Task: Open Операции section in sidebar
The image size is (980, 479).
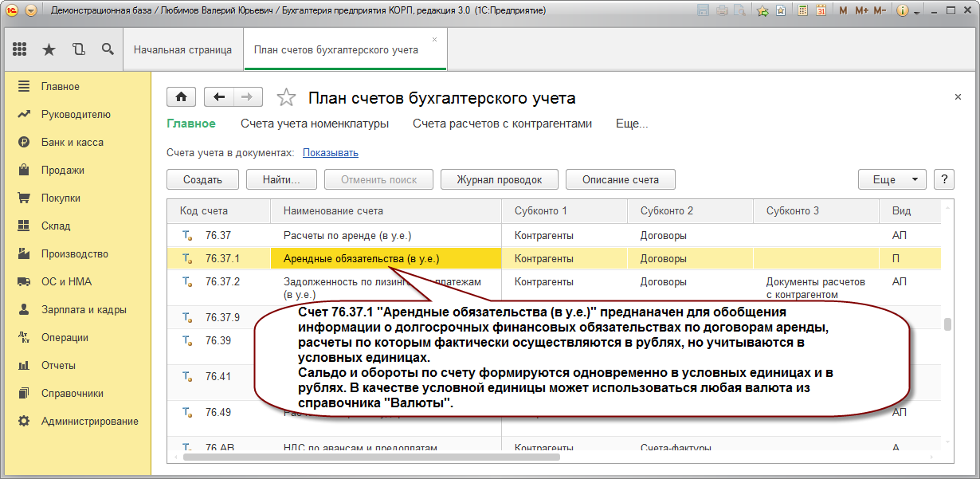Action: (76, 337)
